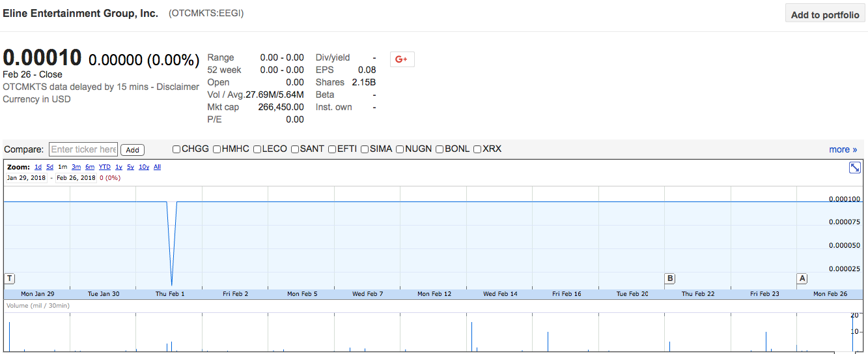Set chart zoom to 5d
Image resolution: width=868 pixels, height=354 pixels.
(50, 167)
